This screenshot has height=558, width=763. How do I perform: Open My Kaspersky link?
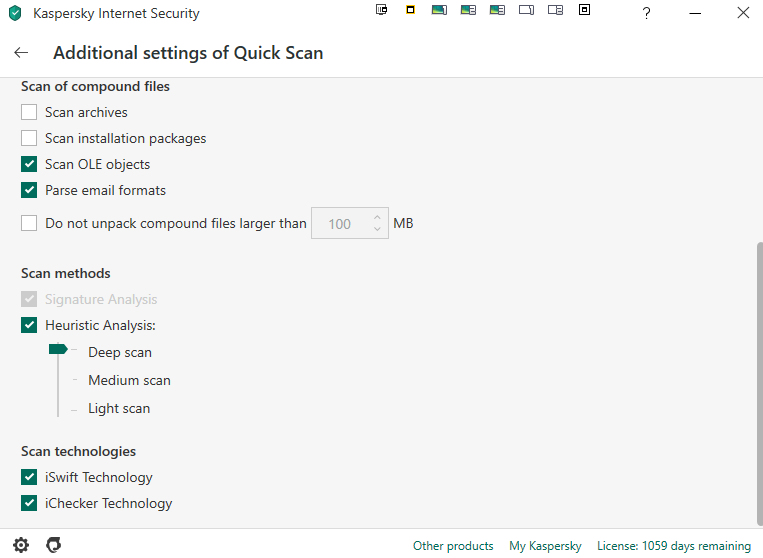[x=545, y=546]
